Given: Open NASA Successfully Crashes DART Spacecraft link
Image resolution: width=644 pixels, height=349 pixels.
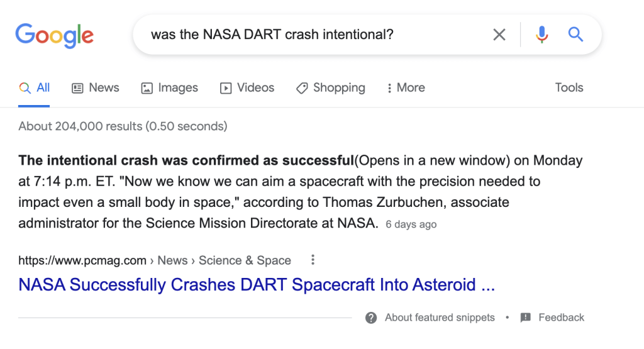Looking at the screenshot, I should coord(257,284).
